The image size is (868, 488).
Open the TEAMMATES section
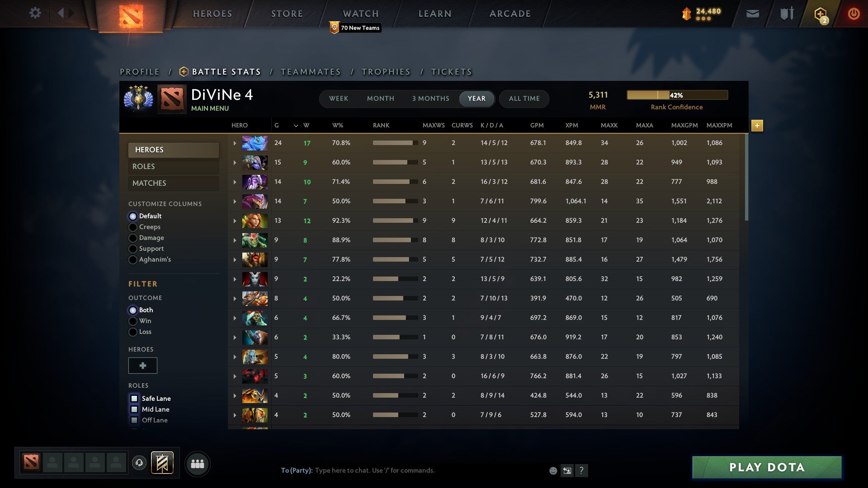point(311,71)
